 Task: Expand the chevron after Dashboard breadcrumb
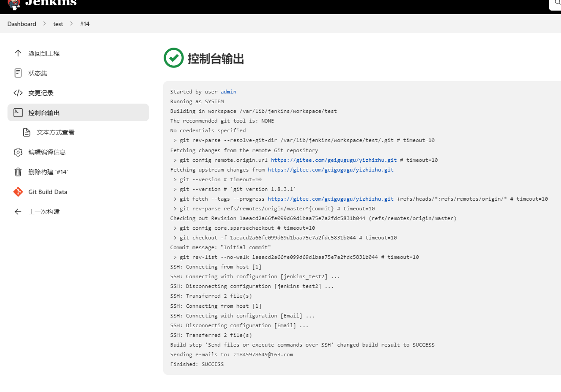(x=45, y=24)
